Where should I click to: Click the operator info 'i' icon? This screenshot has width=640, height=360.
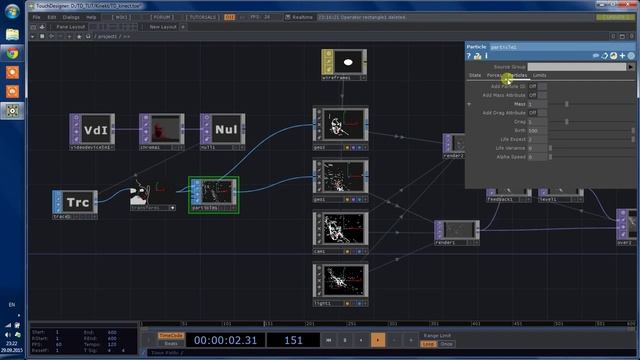486,56
